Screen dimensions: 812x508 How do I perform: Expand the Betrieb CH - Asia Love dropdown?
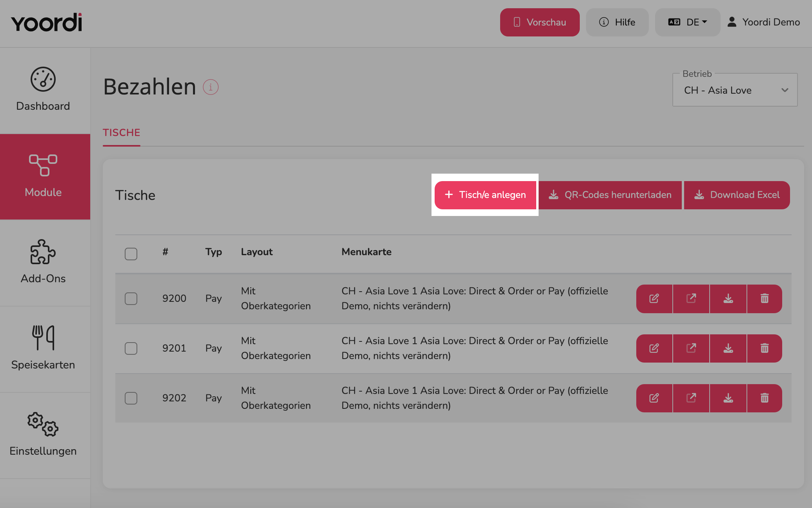point(735,90)
